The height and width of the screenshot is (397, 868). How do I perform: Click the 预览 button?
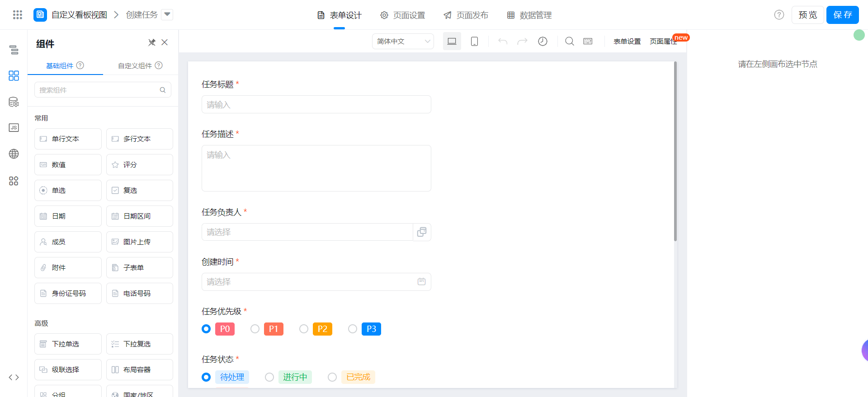[807, 15]
